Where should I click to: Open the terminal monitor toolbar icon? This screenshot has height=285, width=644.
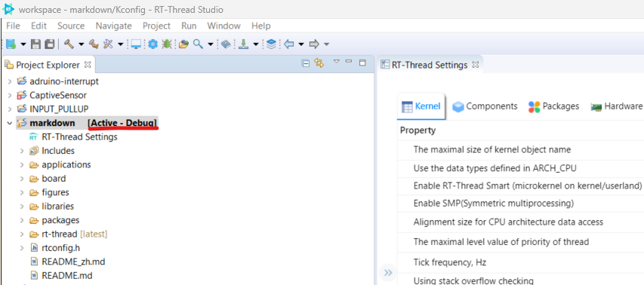point(136,44)
